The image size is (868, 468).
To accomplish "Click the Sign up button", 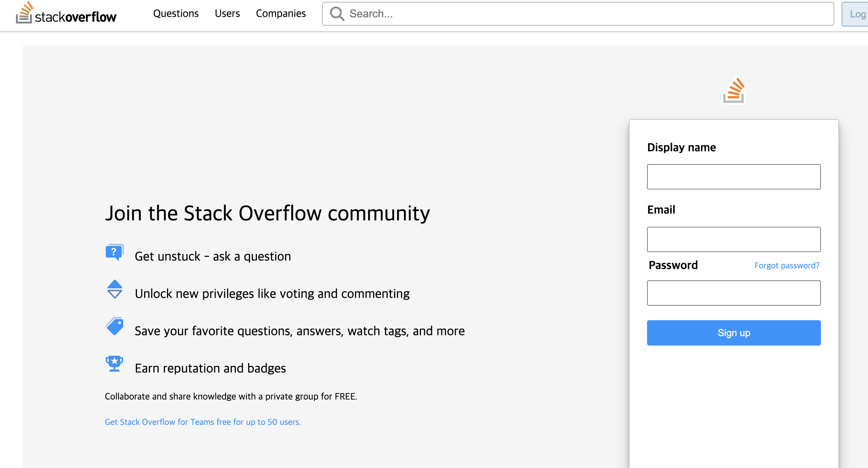I will (x=734, y=333).
